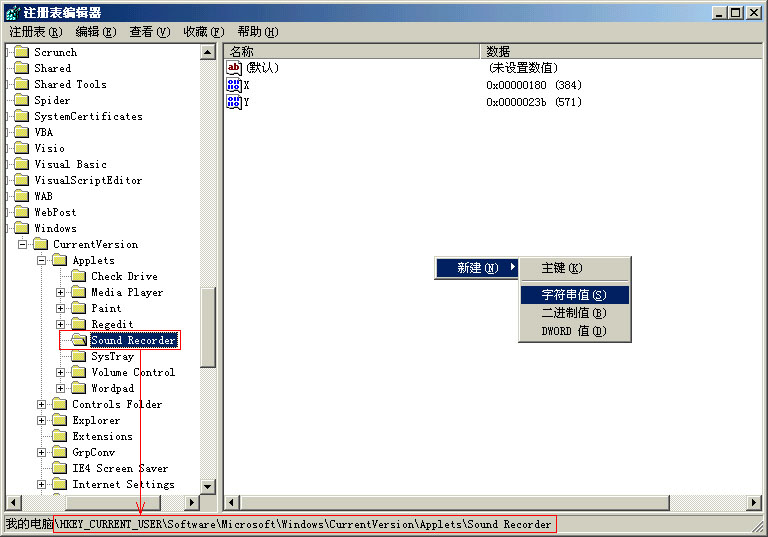768x537 pixels.
Task: Click the tree pane scroll up arrow
Action: (x=208, y=52)
